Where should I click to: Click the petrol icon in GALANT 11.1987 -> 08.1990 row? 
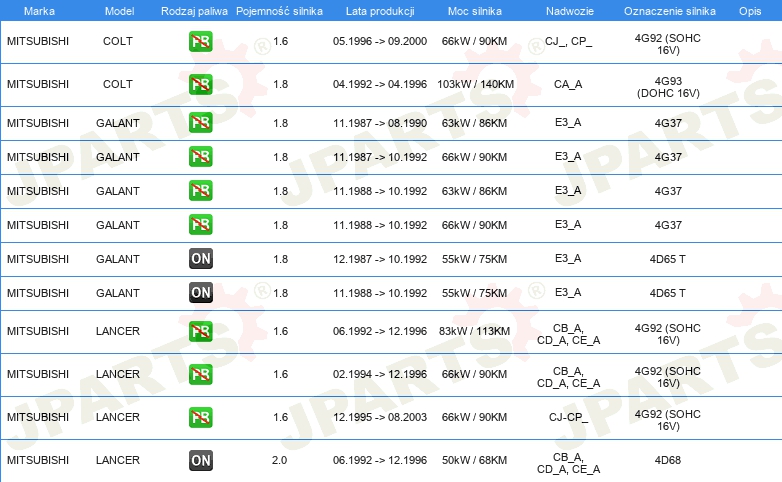(200, 123)
